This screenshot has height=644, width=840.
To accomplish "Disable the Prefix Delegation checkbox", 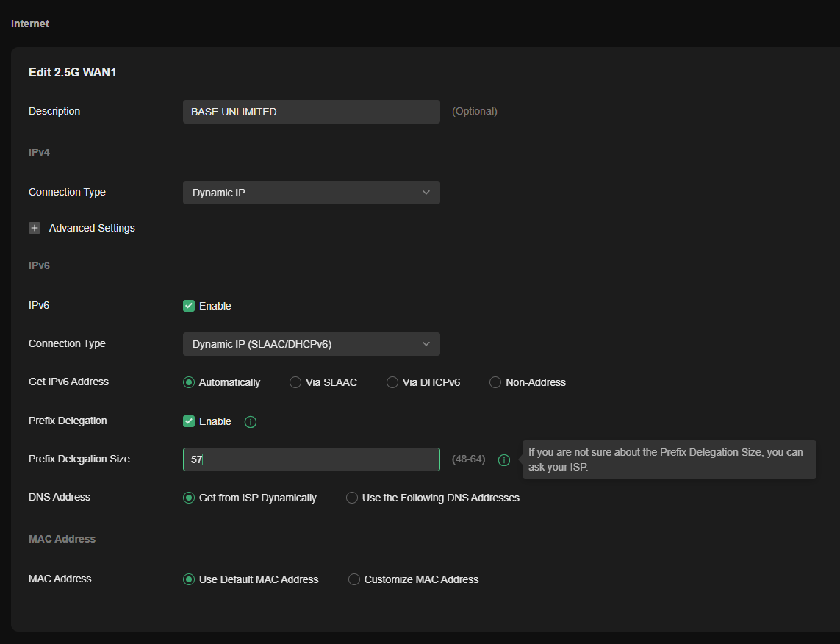I will (189, 421).
